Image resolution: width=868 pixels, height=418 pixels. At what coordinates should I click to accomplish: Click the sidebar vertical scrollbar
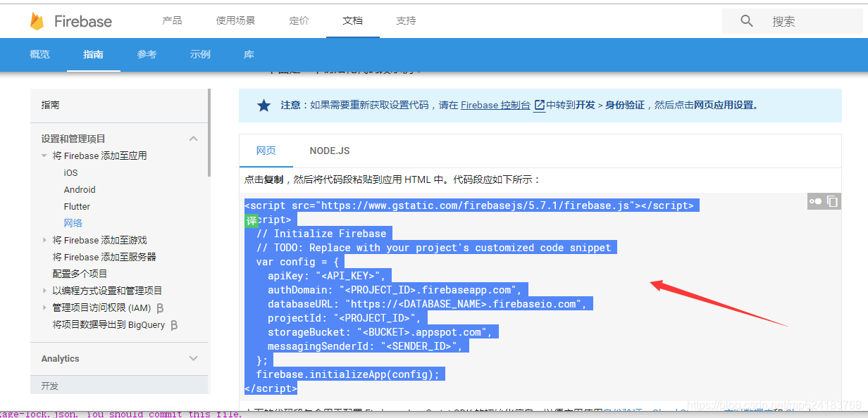209,132
